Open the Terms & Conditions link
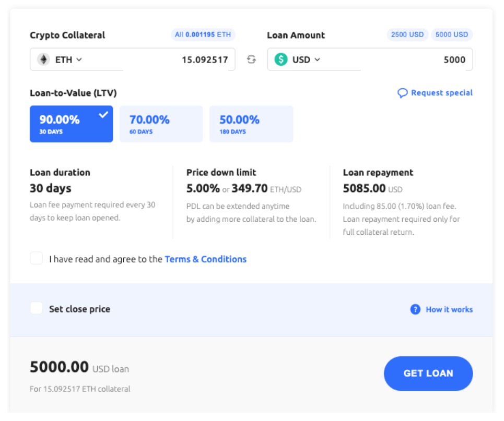This screenshot has width=504, height=421. pos(205,259)
